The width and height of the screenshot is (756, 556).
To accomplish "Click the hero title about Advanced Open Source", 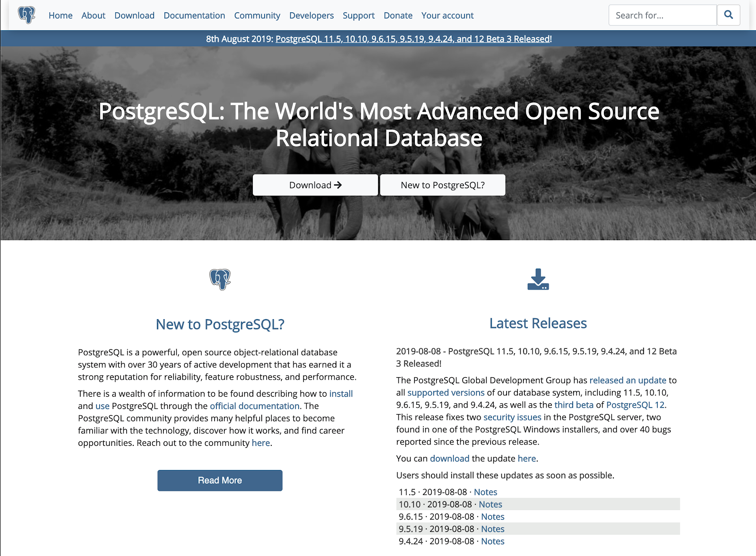I will (379, 125).
